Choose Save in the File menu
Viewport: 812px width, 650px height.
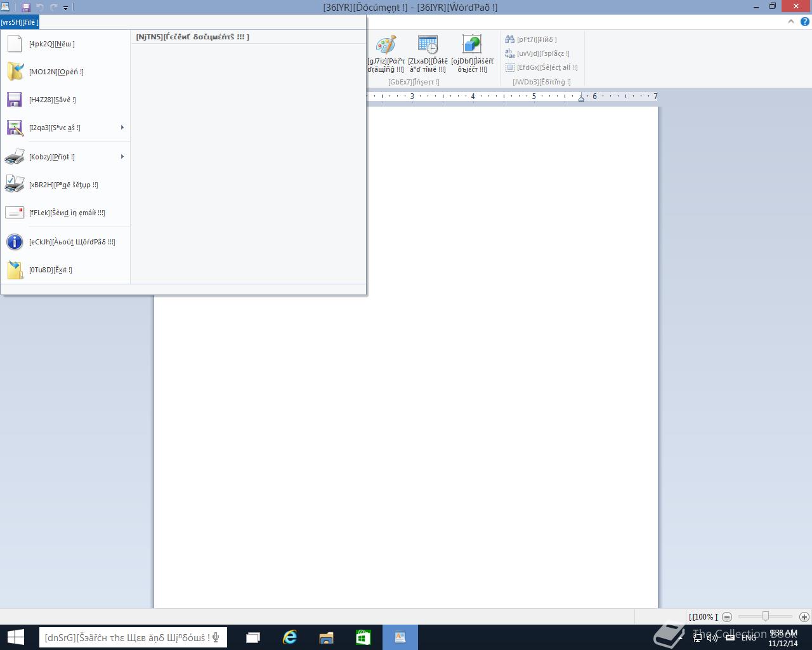coord(65,100)
